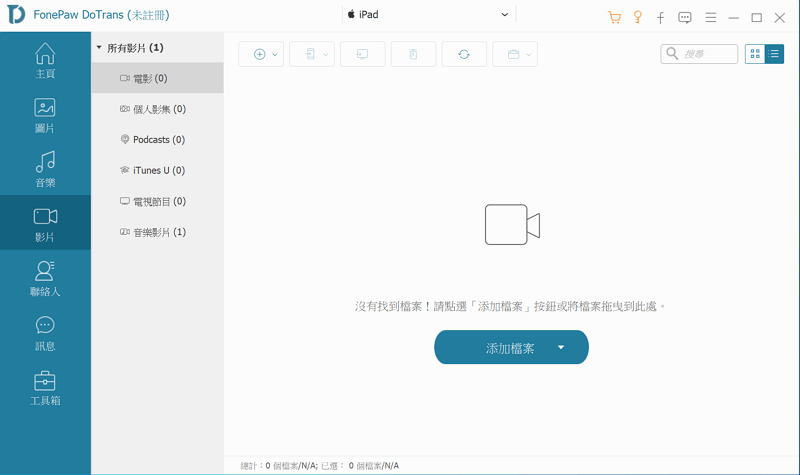This screenshot has width=800, height=475.
Task: Click the add file plus toolbar button
Action: 260,54
